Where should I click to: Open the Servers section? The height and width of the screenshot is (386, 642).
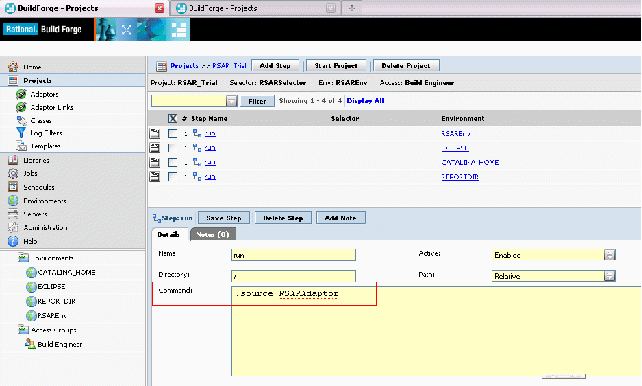click(35, 214)
